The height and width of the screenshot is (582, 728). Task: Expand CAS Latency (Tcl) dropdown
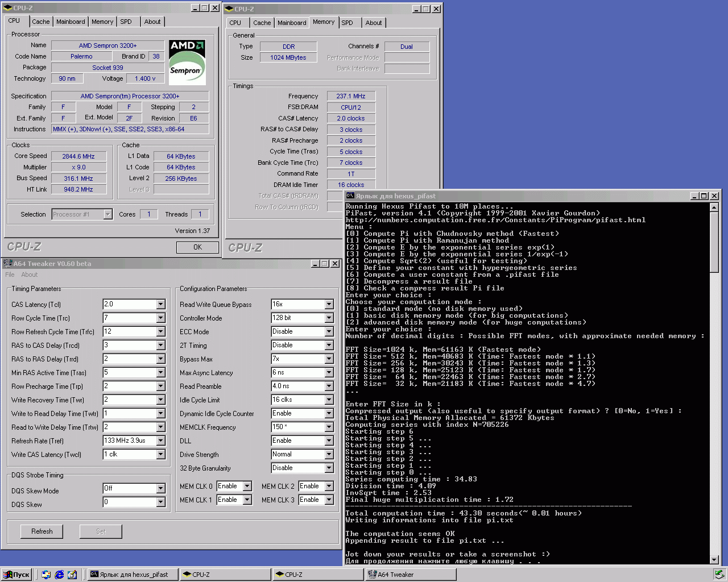(161, 305)
